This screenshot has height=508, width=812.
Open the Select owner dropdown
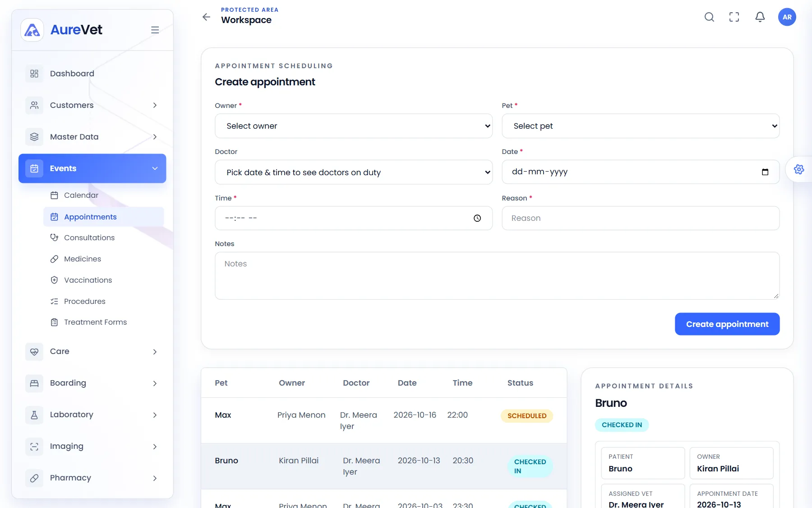(354, 126)
